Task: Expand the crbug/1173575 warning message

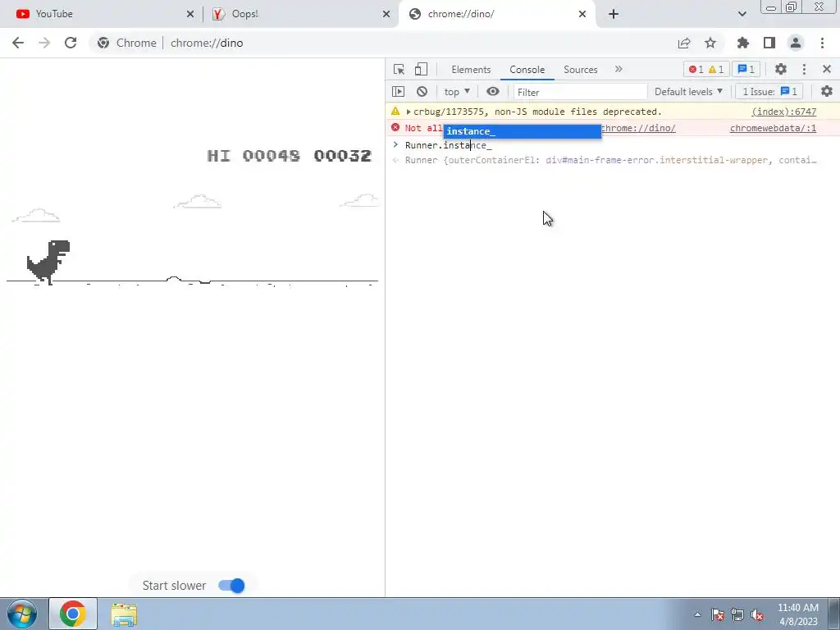Action: [x=409, y=112]
